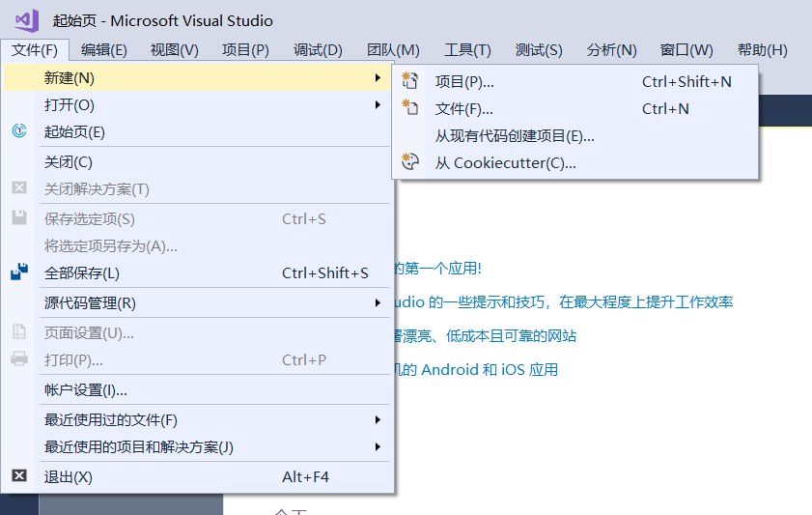
Task: Choose 源代码管理(R) menu entry
Action: click(197, 303)
